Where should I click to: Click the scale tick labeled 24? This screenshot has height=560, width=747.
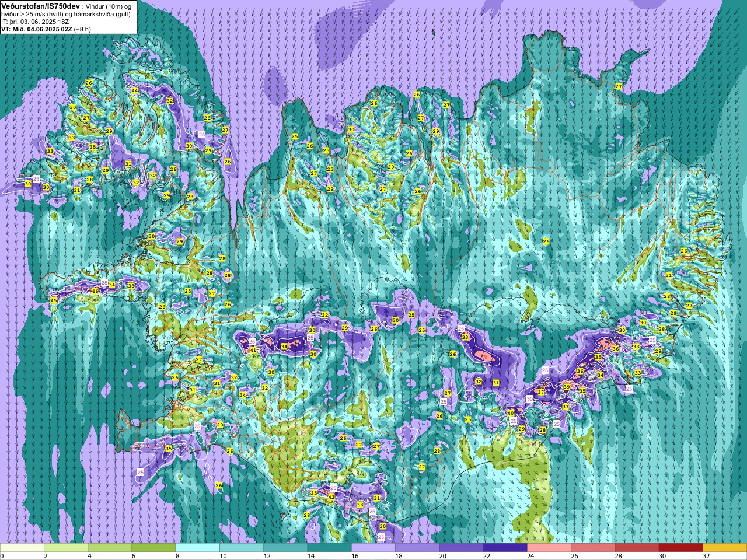click(530, 556)
